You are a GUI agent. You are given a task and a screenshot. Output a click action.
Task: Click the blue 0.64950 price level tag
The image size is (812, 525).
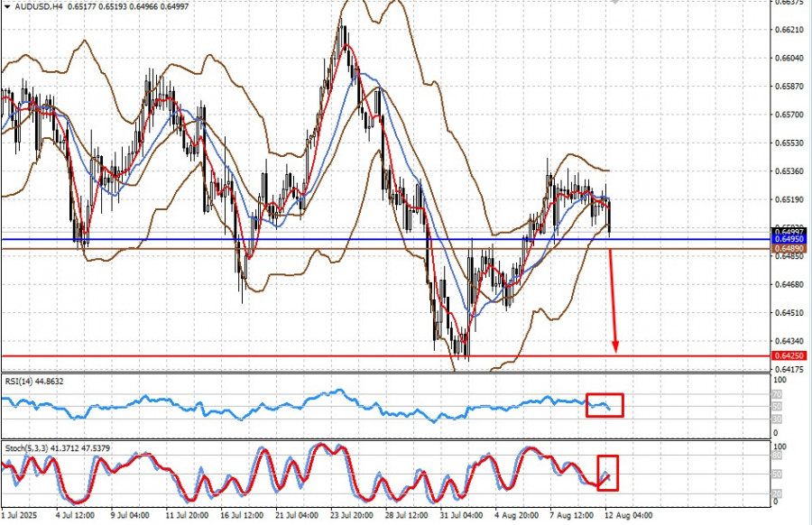coord(789,239)
